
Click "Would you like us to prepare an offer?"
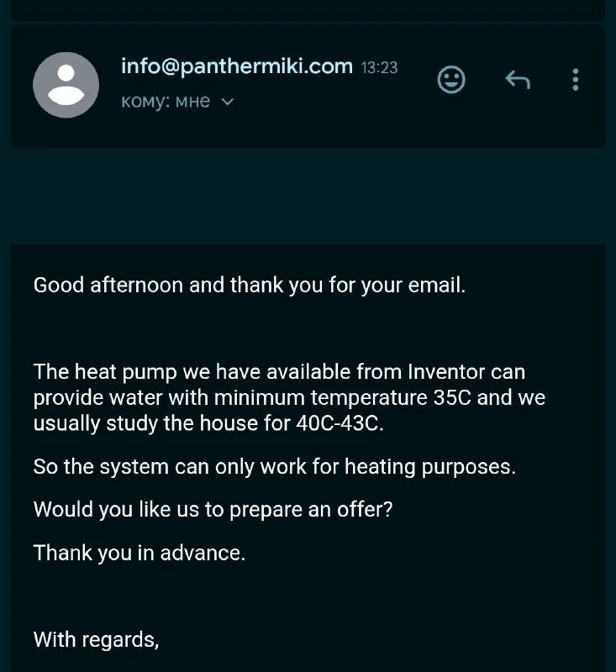213,510
